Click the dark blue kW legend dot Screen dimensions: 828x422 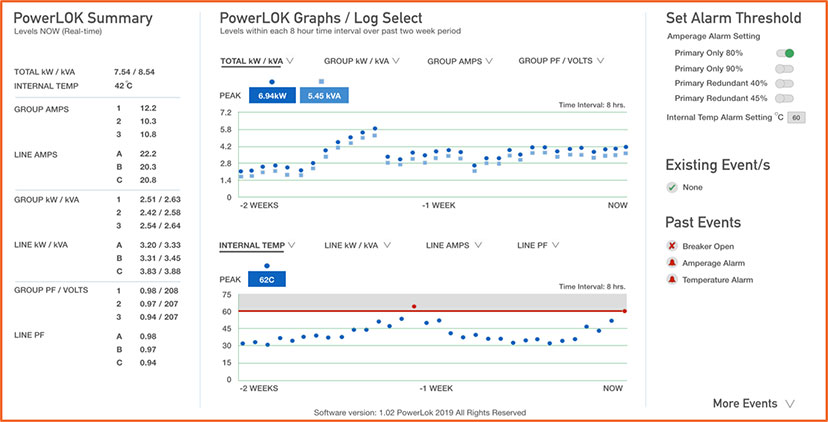tap(272, 81)
